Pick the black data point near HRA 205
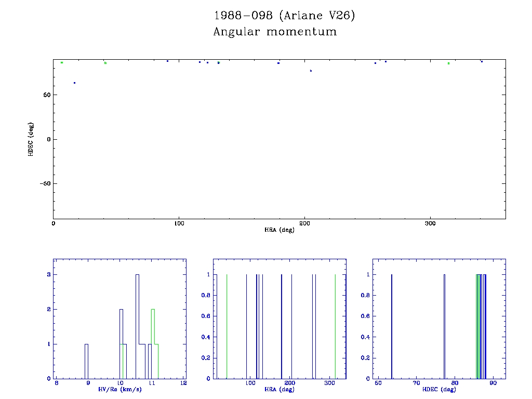The width and height of the screenshot is (532, 399). coord(311,71)
